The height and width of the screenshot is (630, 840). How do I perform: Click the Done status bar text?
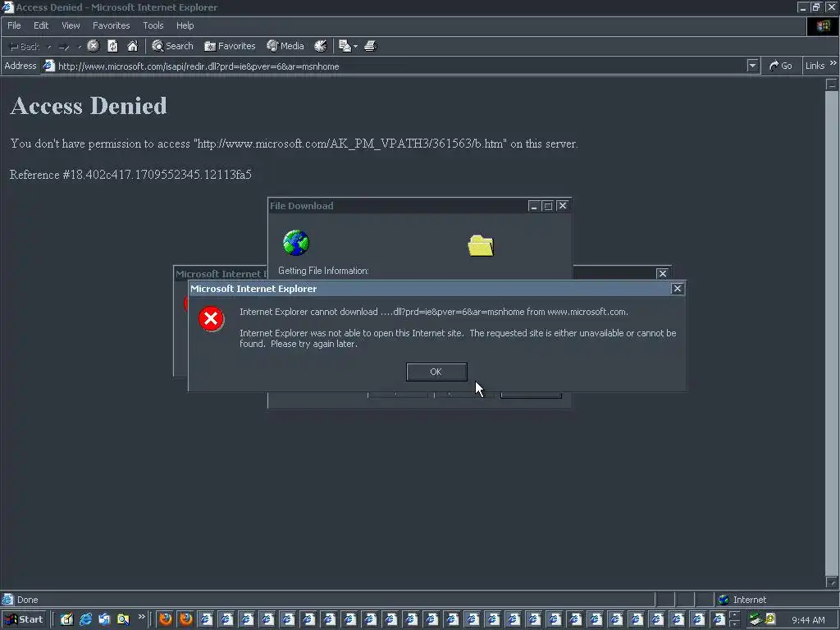(27, 600)
